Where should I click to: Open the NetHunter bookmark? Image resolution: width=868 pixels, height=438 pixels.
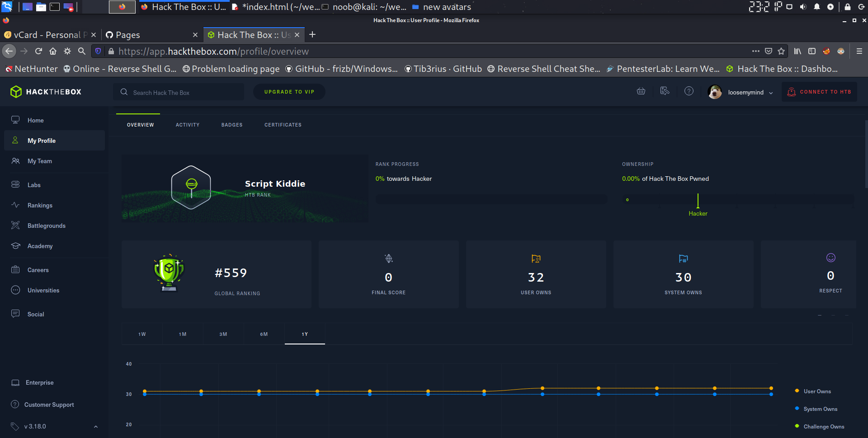(32, 69)
